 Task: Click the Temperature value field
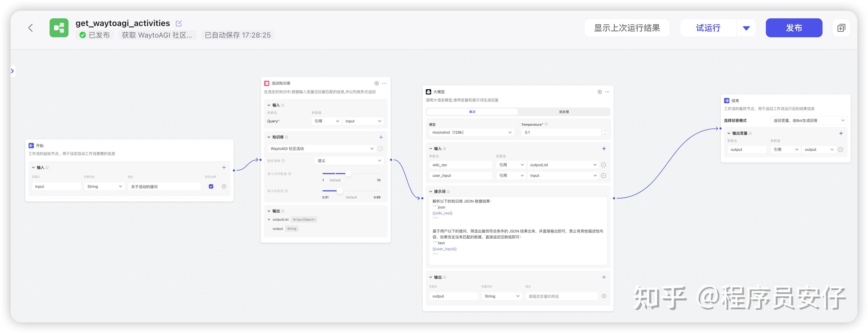(561, 132)
